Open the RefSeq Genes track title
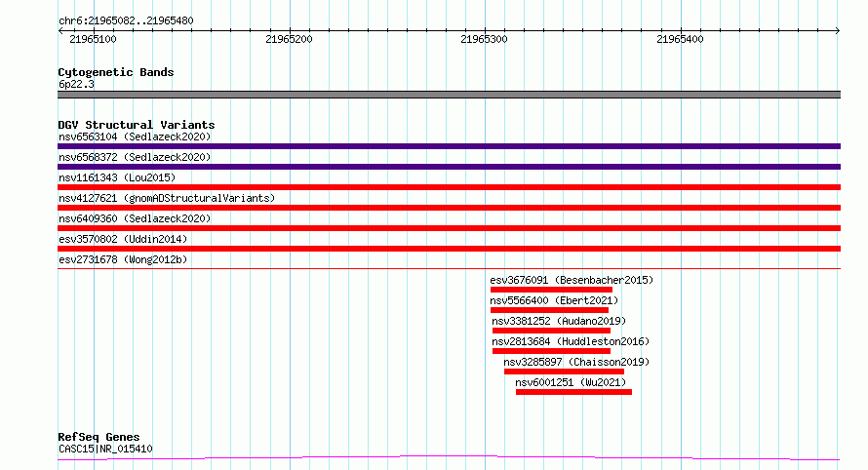 pos(99,437)
